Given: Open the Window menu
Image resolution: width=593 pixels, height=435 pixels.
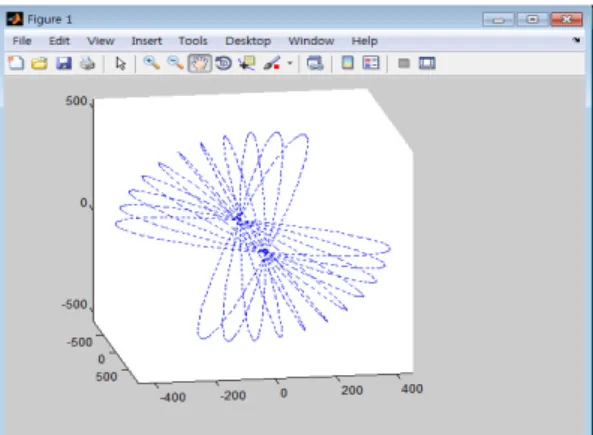Looking at the screenshot, I should 311,41.
